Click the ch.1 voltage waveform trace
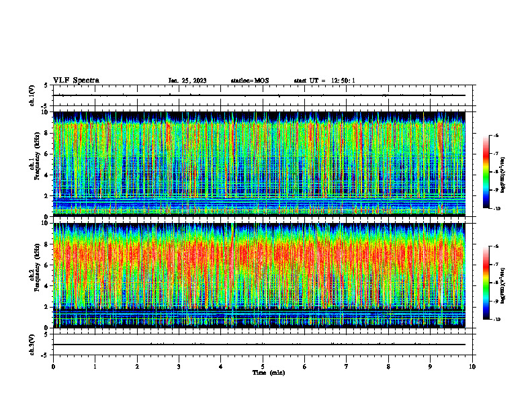Image resolution: width=532 pixels, height=411 pixels. 259,95
